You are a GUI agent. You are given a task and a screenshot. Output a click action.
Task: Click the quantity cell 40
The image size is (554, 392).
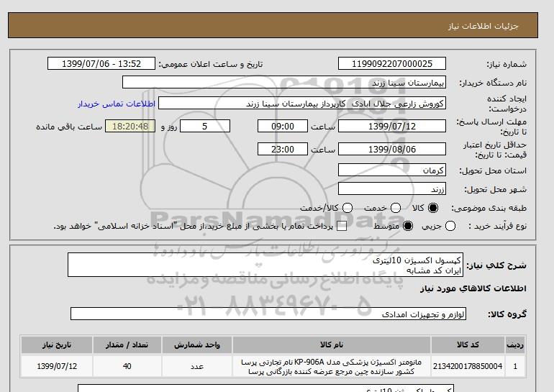coord(127,366)
